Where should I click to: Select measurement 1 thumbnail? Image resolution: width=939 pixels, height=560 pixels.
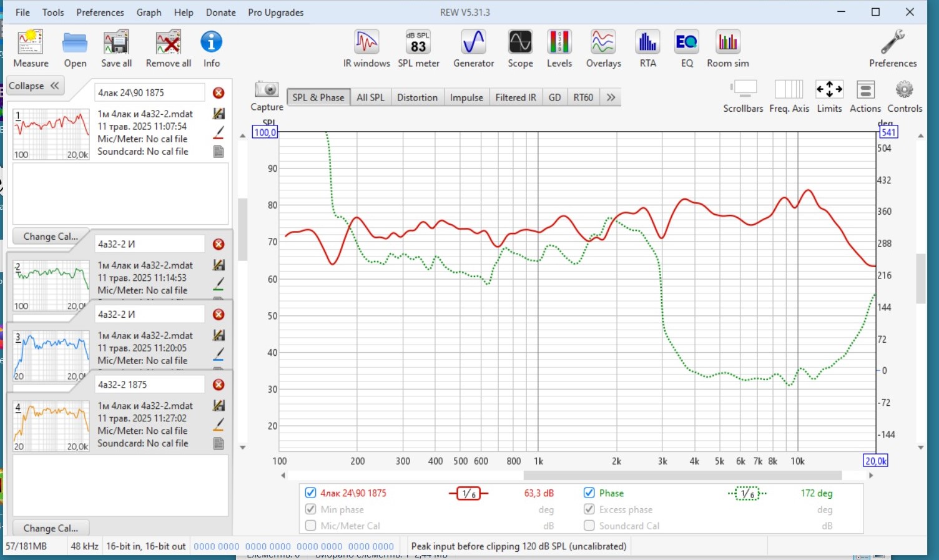click(x=51, y=134)
